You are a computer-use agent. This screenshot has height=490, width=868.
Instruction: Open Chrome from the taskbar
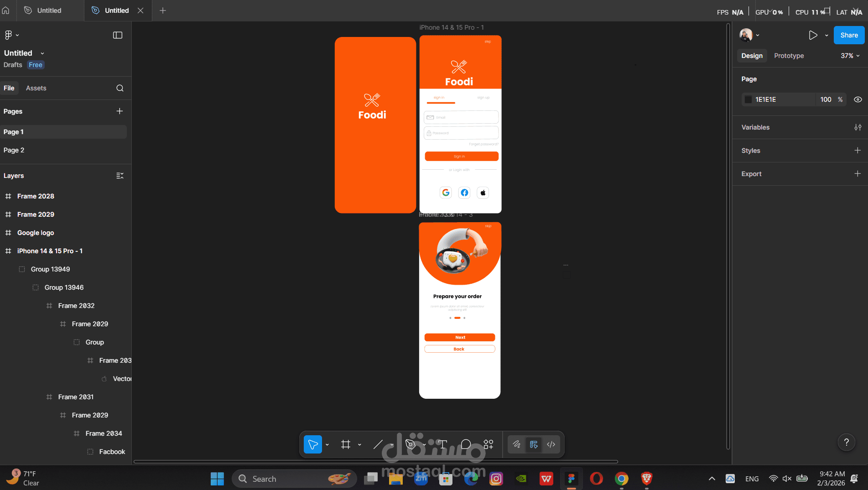(x=621, y=479)
